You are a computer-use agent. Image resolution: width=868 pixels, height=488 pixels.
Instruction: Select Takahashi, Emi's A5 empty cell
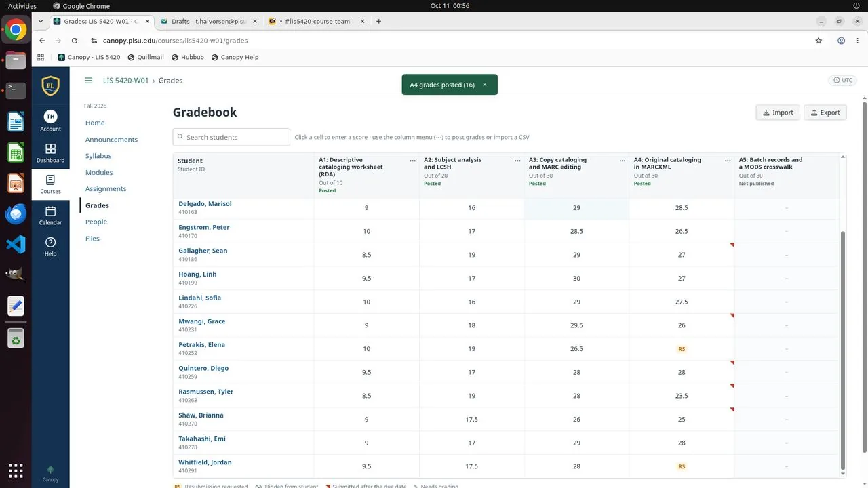[787, 443]
